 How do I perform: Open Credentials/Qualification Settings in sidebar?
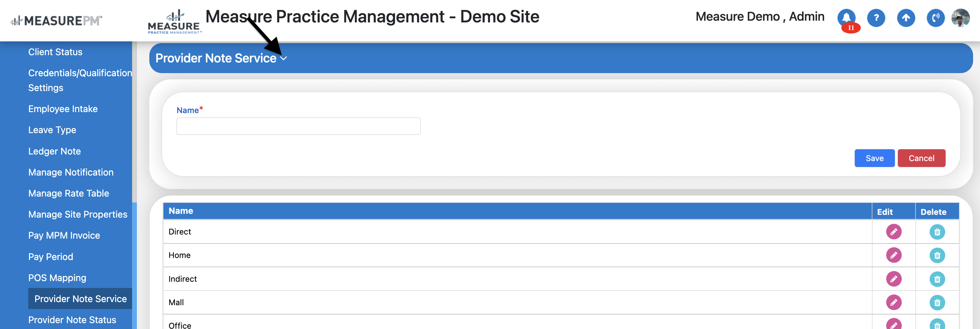pos(80,80)
